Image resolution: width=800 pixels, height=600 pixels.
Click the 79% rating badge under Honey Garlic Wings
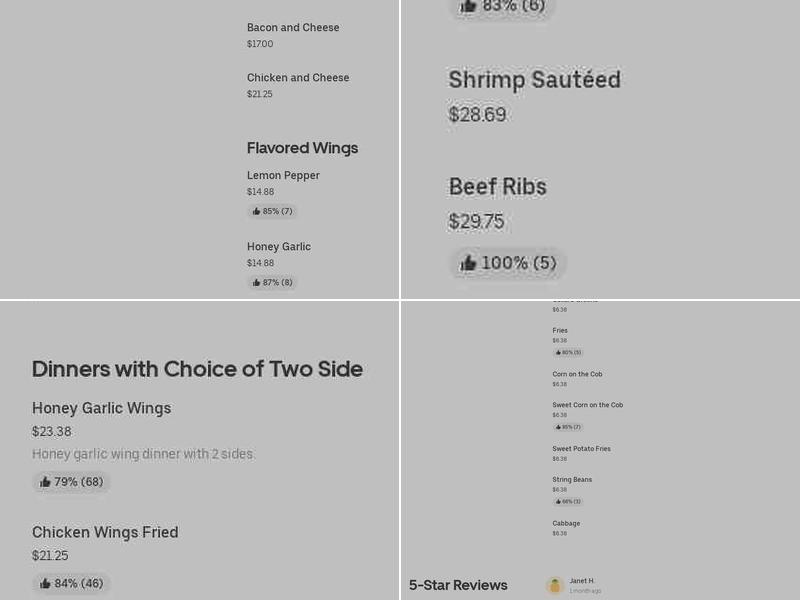click(71, 481)
